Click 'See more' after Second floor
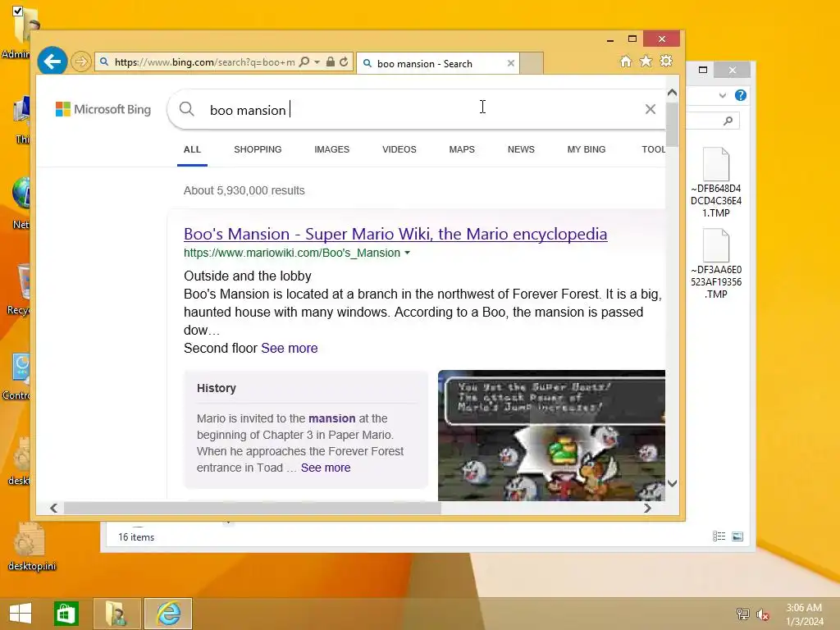840x630 pixels. [x=290, y=348]
